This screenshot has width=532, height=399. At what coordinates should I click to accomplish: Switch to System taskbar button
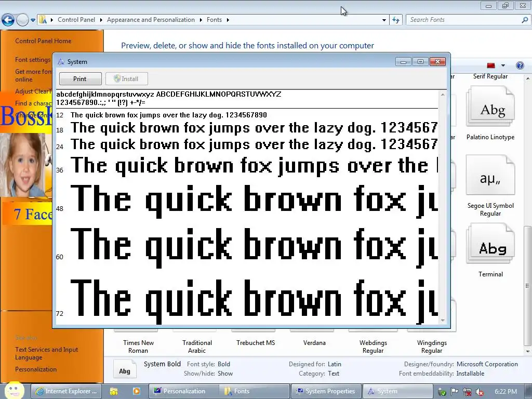click(397, 391)
